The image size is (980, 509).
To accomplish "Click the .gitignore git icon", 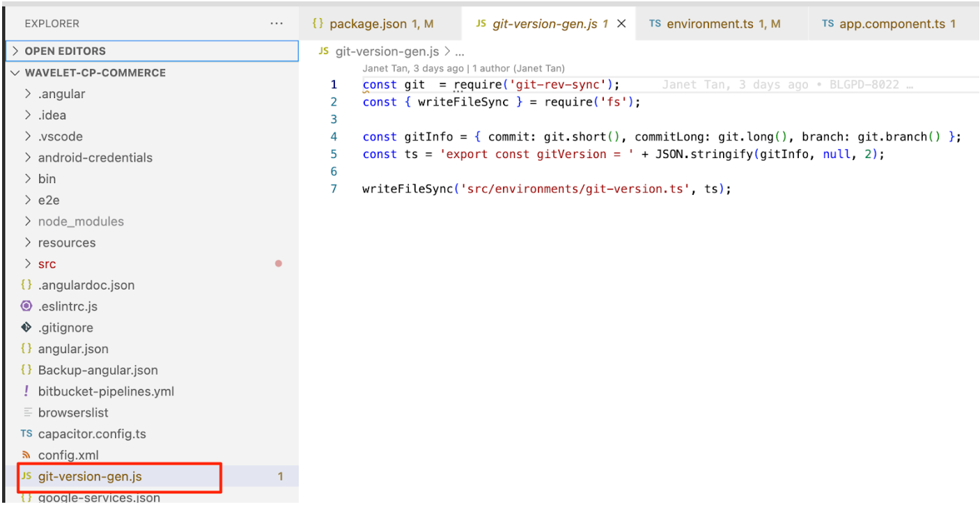I will coord(26,327).
